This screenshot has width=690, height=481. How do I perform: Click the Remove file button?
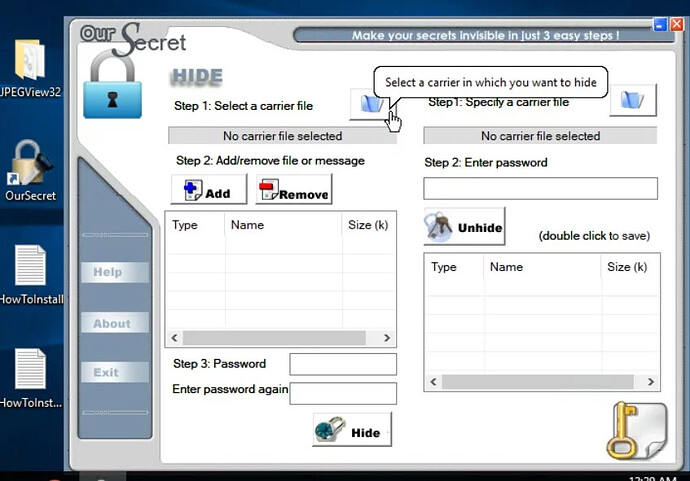pos(294,190)
